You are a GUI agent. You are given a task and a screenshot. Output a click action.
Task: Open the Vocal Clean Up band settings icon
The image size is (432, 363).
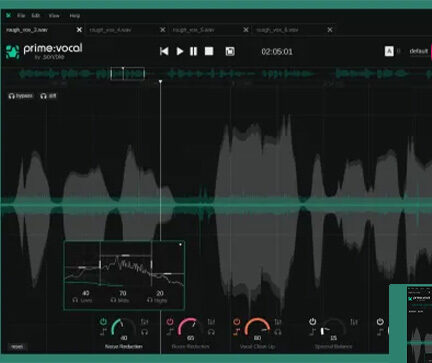(278, 322)
